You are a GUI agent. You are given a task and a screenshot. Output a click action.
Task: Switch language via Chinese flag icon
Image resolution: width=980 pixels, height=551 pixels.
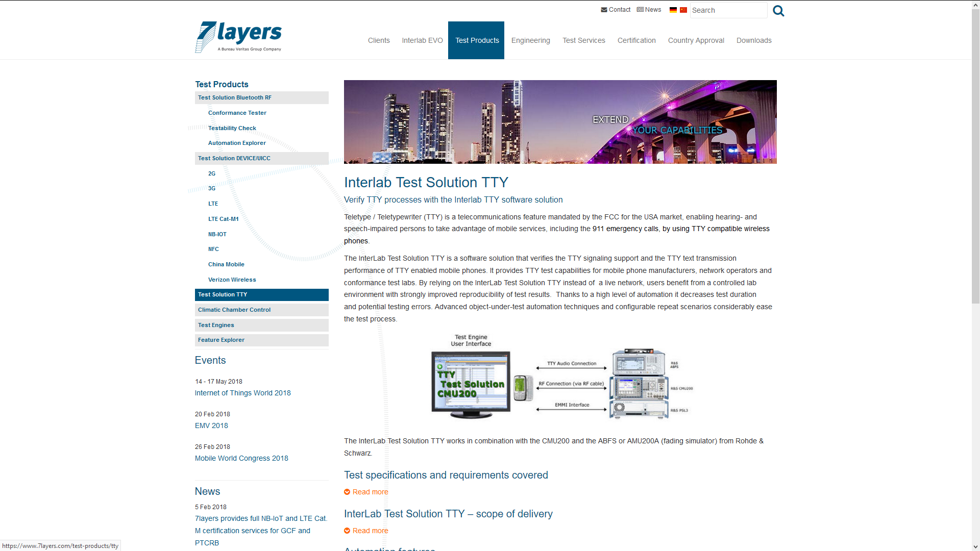pyautogui.click(x=683, y=10)
